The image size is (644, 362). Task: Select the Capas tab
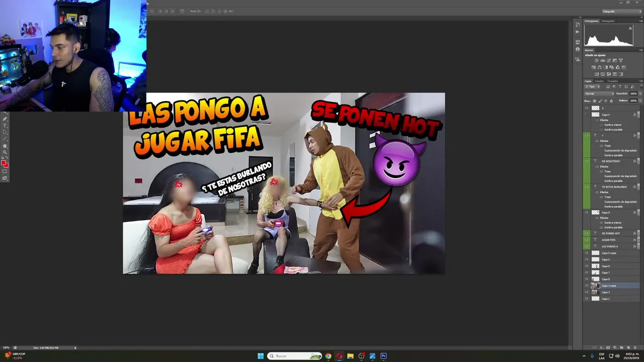(588, 81)
